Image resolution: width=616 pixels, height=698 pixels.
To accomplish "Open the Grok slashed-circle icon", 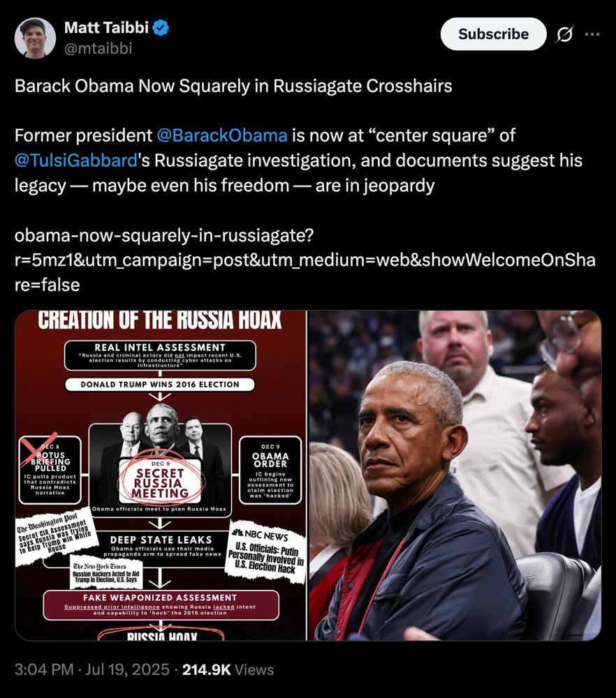I will click(x=564, y=34).
